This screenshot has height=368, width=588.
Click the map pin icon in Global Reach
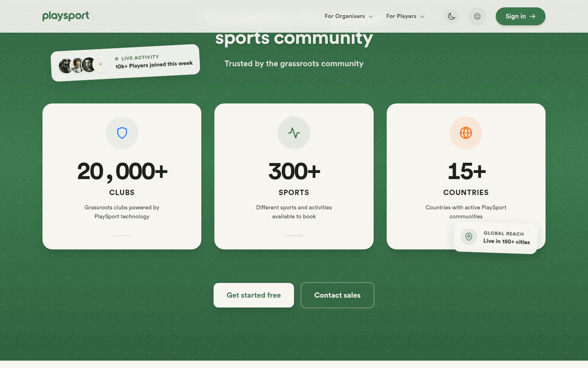(x=469, y=237)
